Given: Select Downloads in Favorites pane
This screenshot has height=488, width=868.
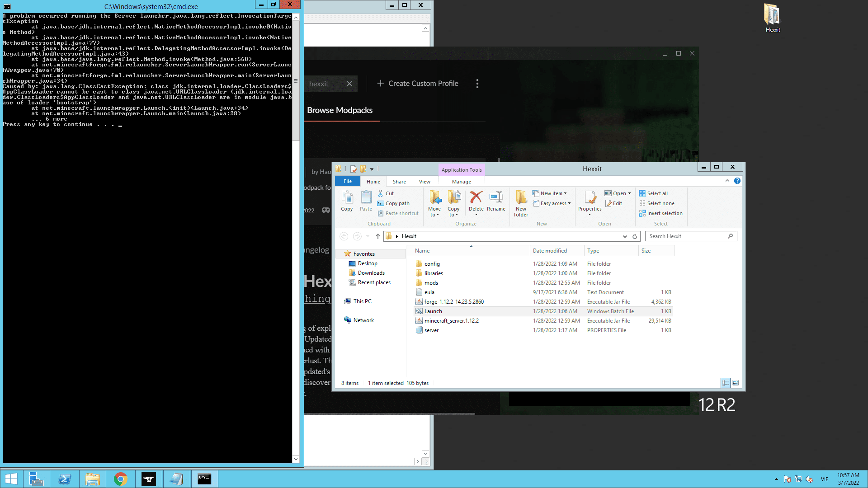Looking at the screenshot, I should click(x=371, y=273).
